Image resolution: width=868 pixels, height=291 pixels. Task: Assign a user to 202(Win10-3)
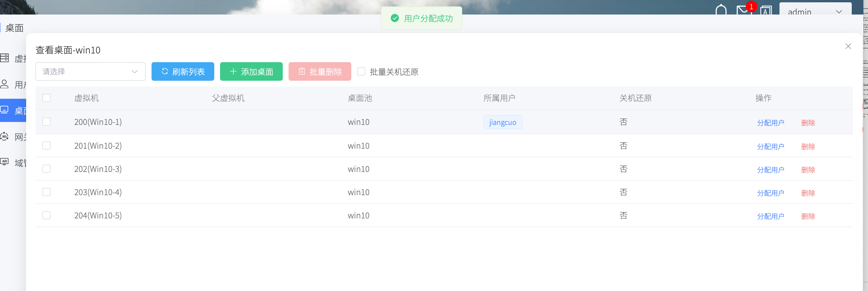(x=770, y=170)
